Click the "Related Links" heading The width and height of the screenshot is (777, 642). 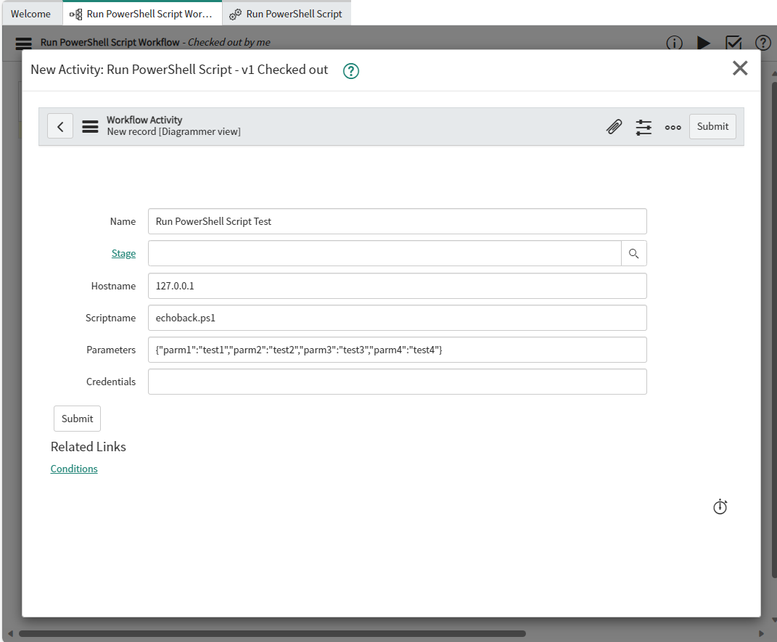[x=88, y=447]
